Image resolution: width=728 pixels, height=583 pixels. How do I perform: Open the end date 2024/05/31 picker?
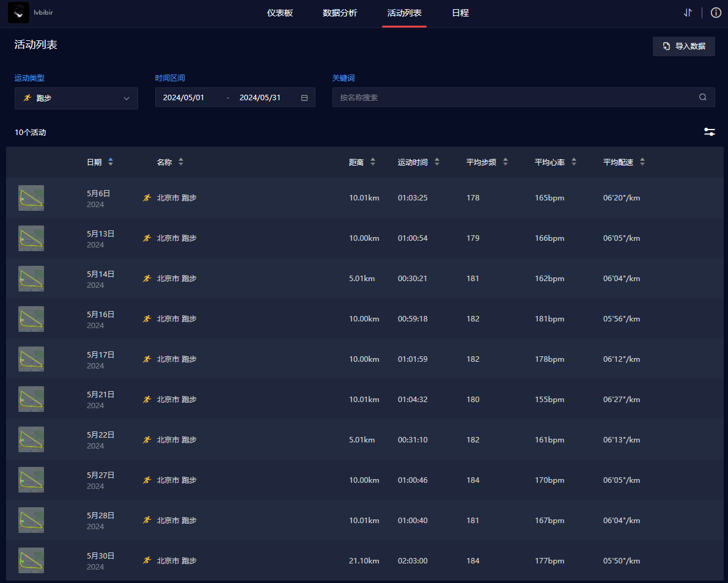(x=260, y=98)
